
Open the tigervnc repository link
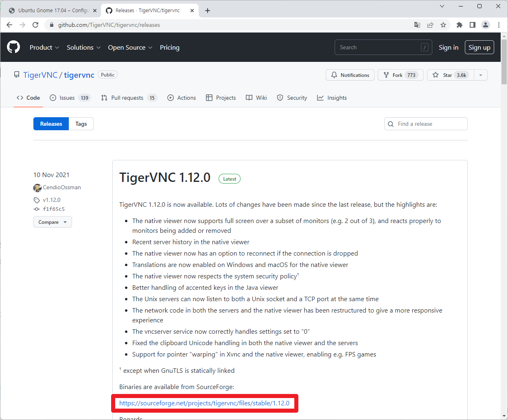(79, 75)
